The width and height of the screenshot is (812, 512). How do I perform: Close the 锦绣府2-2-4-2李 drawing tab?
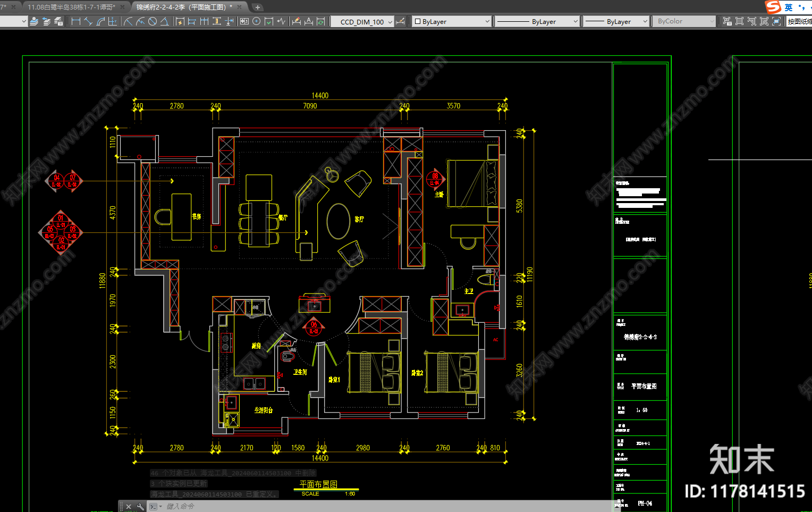[240, 7]
